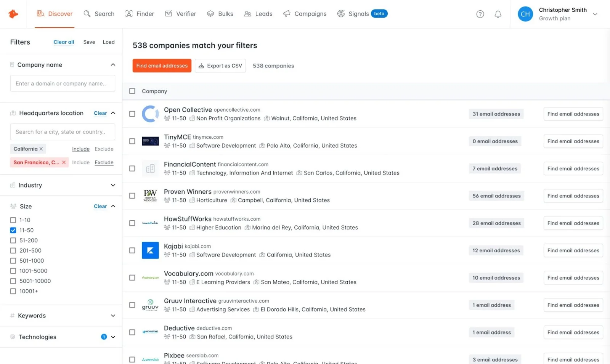Screen dimensions: 610x364
Task: Open the notifications bell
Action: (498, 14)
